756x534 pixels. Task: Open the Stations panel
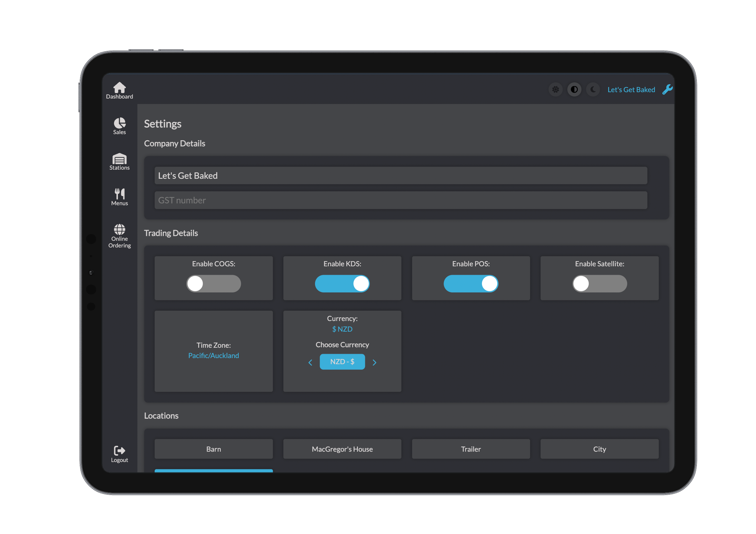coord(119,161)
